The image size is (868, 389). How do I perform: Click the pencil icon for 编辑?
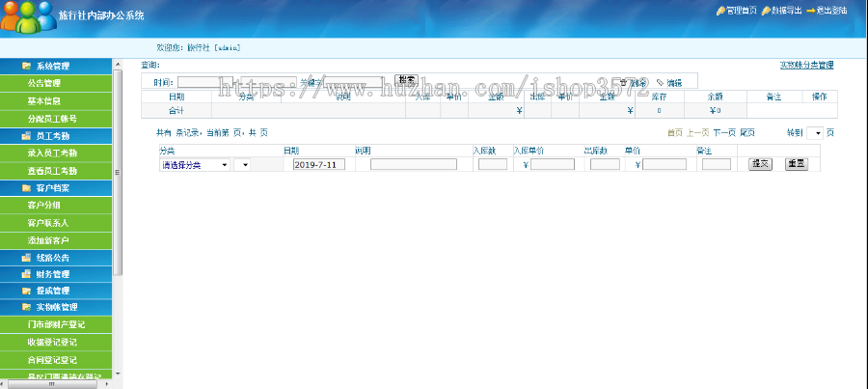pyautogui.click(x=660, y=83)
